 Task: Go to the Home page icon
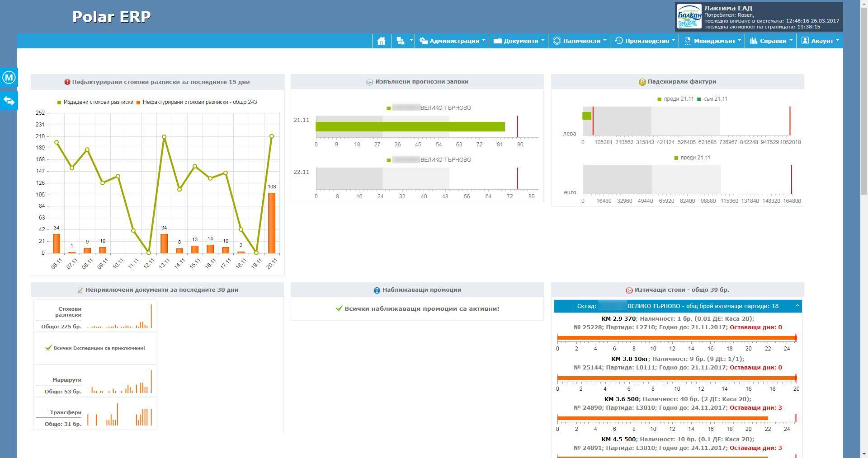click(x=381, y=41)
